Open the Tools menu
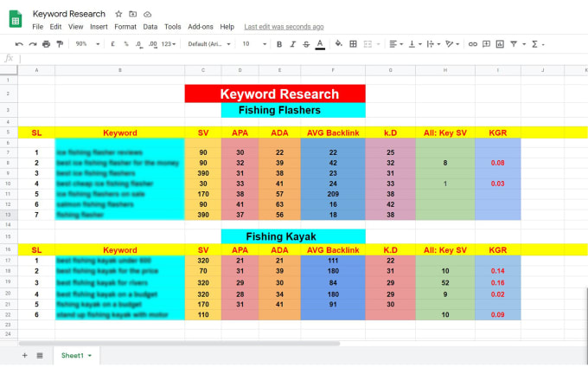The width and height of the screenshot is (588, 368). [x=172, y=27]
